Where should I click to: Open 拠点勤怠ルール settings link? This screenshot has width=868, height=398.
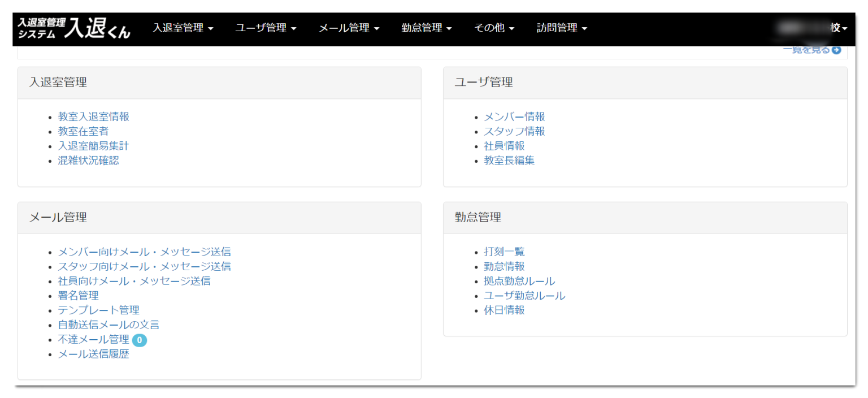tap(519, 281)
